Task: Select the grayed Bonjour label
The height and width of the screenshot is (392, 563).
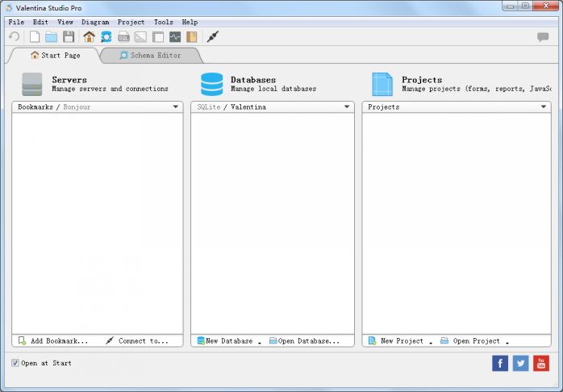Action: point(77,106)
